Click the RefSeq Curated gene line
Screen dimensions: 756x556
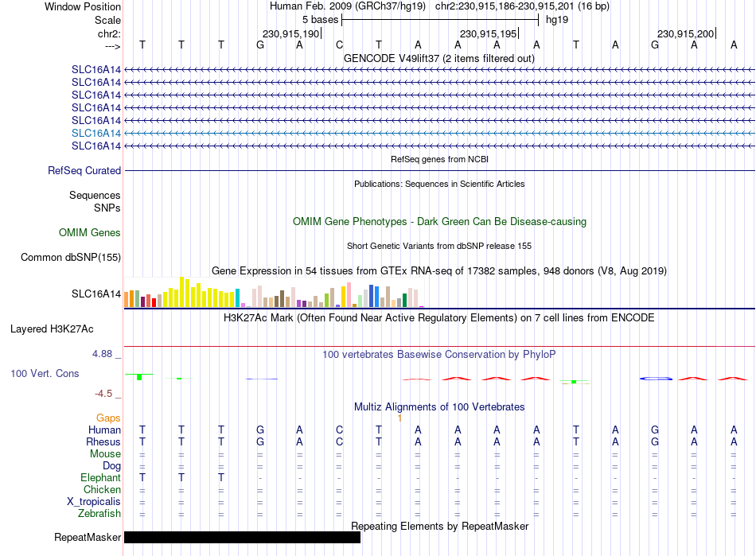click(439, 170)
